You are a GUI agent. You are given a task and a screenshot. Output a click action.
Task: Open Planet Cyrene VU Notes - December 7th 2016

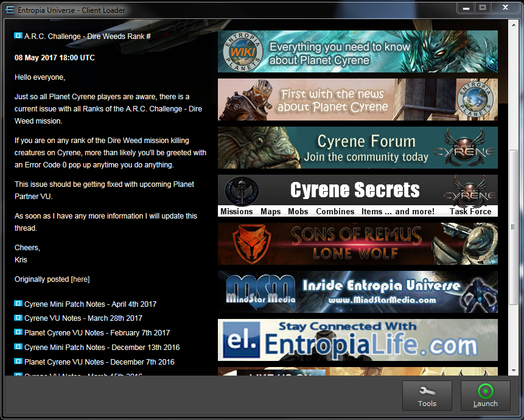[x=99, y=362]
